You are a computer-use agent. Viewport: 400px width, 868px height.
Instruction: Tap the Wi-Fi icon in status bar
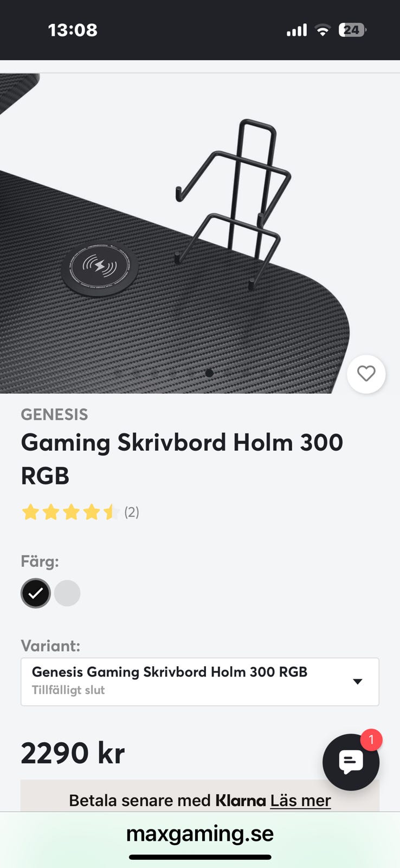[x=322, y=30]
